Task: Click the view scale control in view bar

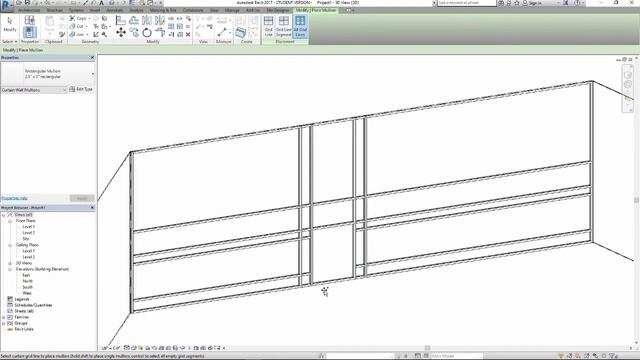Action: pyautogui.click(x=111, y=348)
